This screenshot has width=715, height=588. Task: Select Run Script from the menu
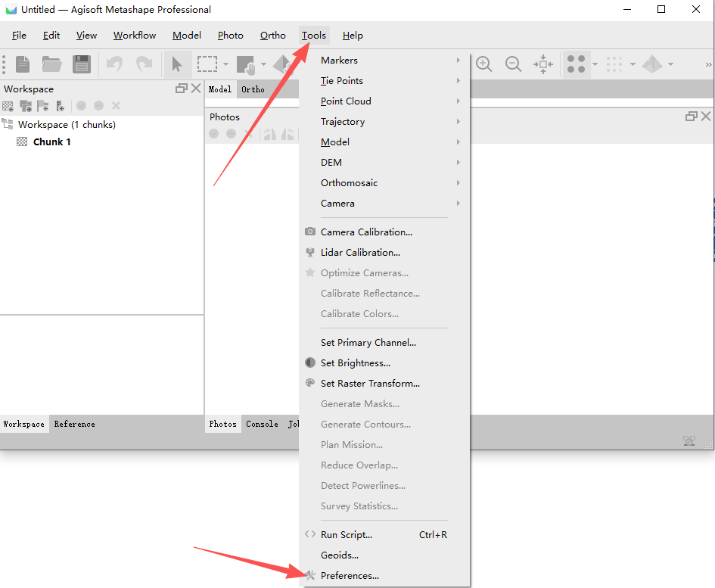coord(346,534)
